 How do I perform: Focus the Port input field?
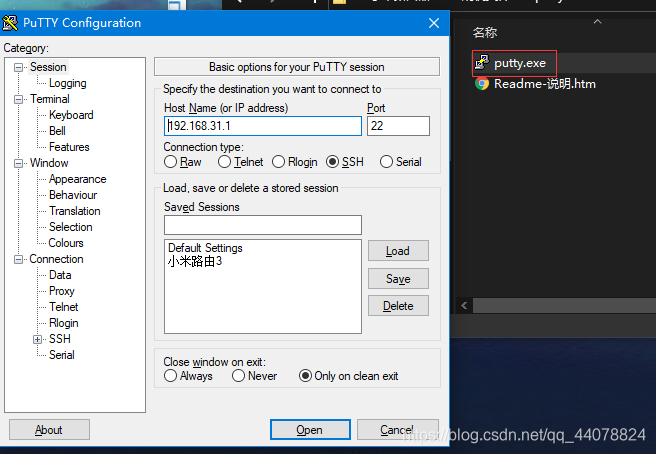398,126
